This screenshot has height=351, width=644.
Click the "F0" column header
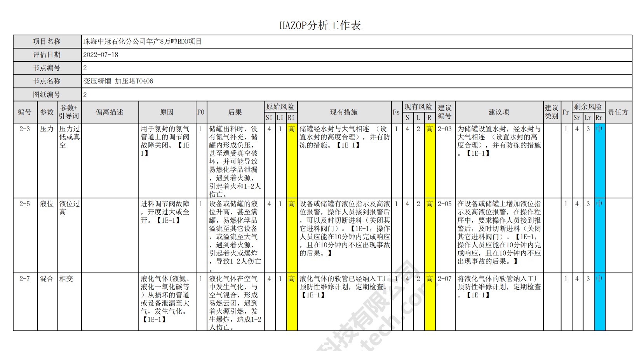point(201,112)
